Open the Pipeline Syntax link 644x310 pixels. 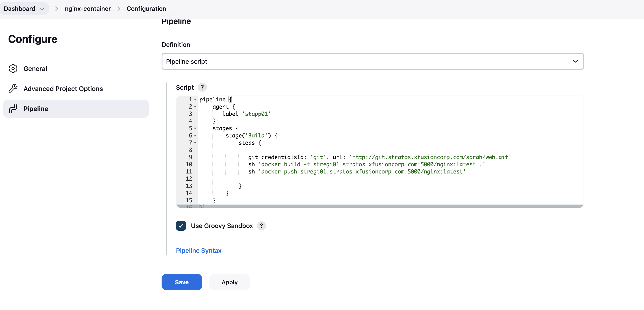tap(199, 250)
